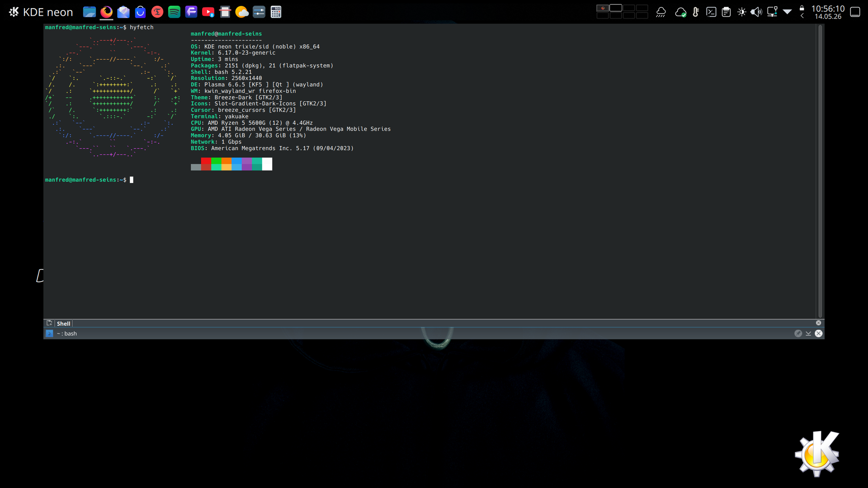Open System Settings sliders icon
Viewport: 868px width, 488px height.
259,12
